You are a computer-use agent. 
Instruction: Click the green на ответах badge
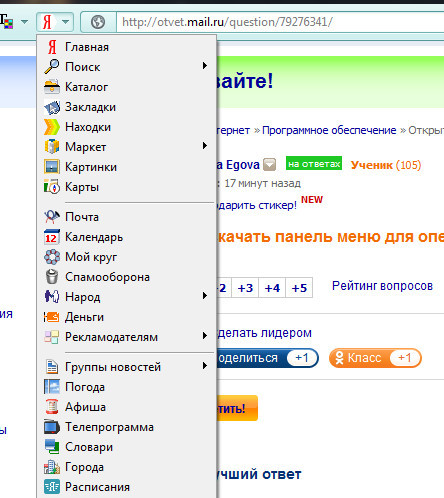coord(314,163)
